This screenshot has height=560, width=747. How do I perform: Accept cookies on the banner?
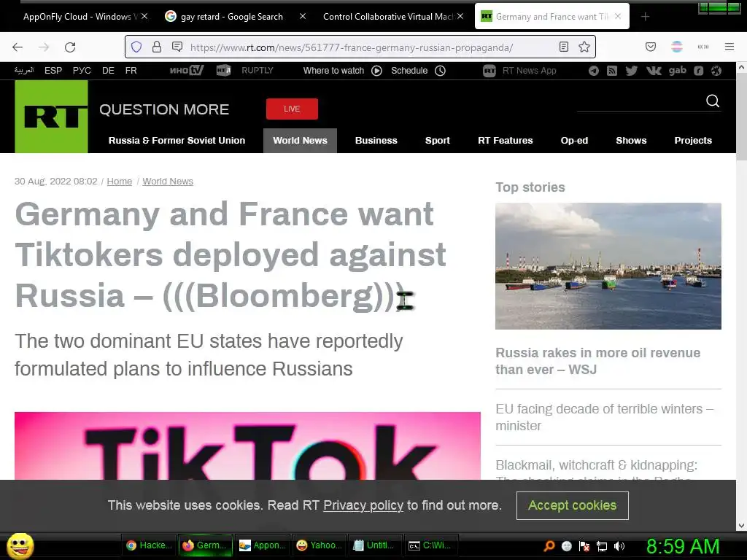[572, 505]
